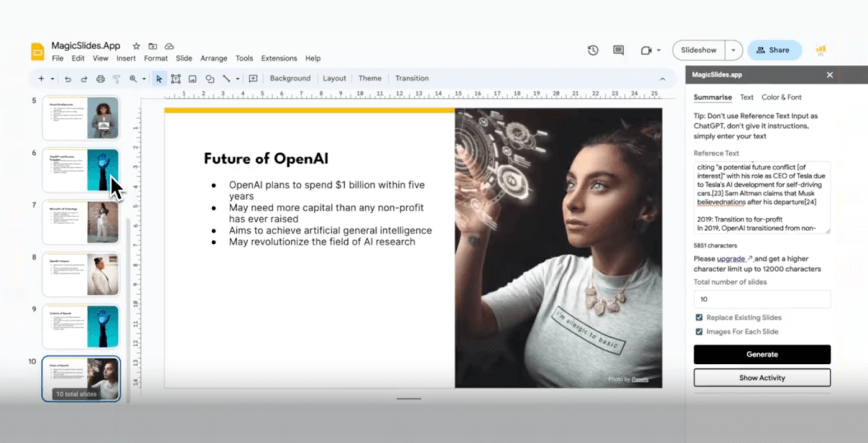
Task: Select the Insert image icon
Action: coord(193,78)
